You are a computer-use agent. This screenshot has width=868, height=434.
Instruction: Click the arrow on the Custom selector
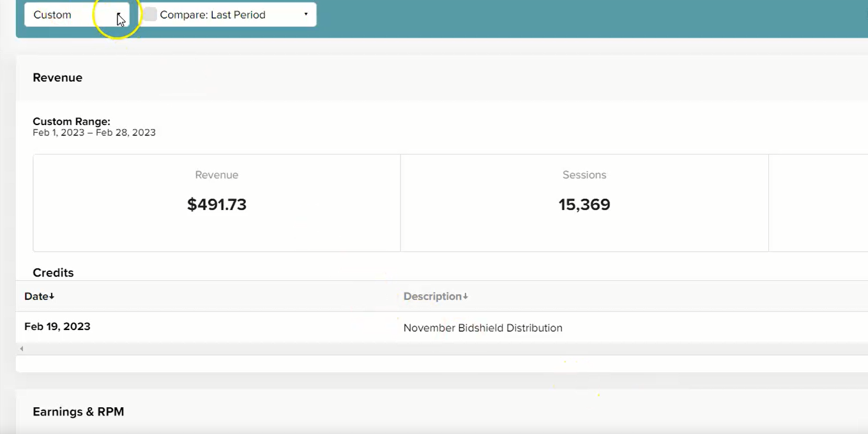119,15
